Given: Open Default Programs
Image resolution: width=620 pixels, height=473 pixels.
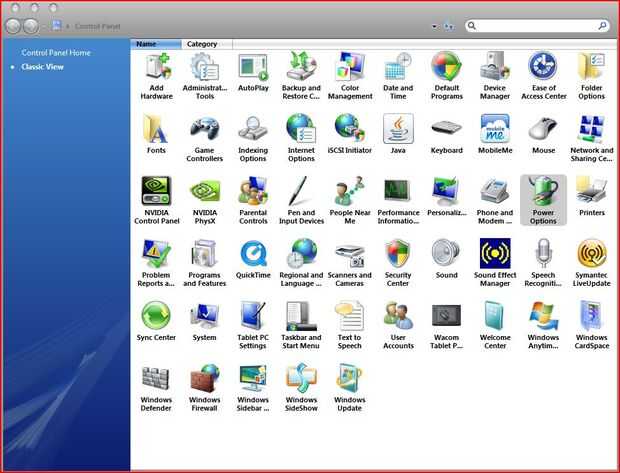Looking at the screenshot, I should [446, 77].
